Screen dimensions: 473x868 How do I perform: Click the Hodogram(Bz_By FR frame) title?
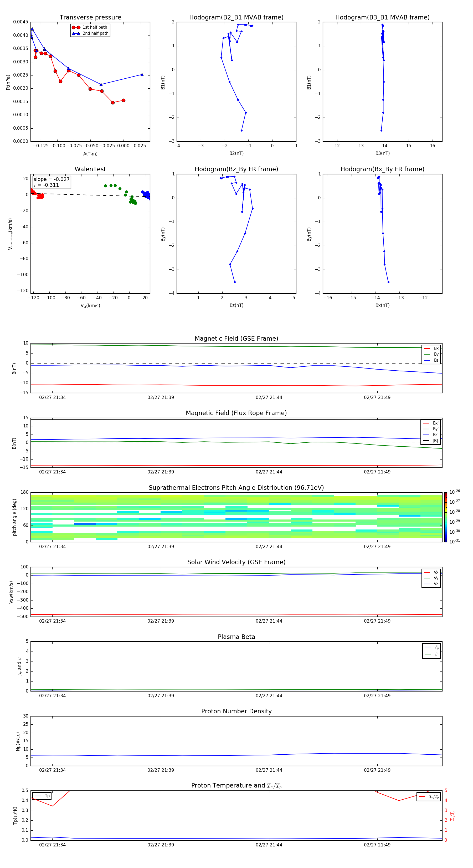(236, 169)
